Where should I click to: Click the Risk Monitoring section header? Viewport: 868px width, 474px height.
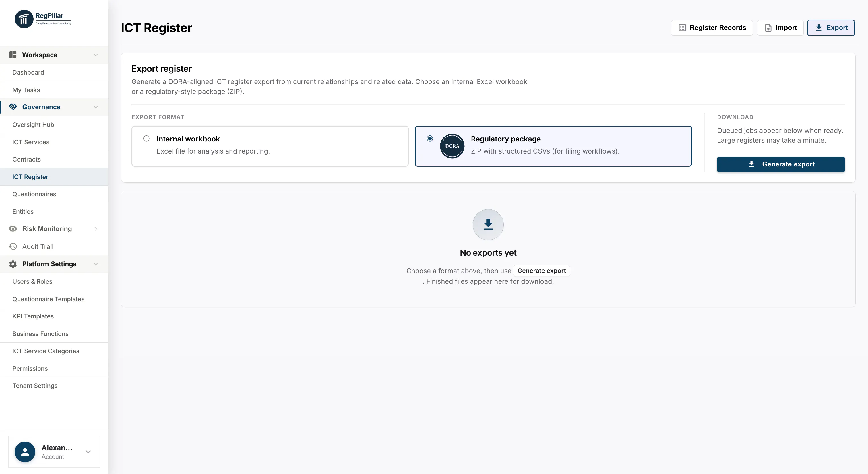(x=54, y=229)
